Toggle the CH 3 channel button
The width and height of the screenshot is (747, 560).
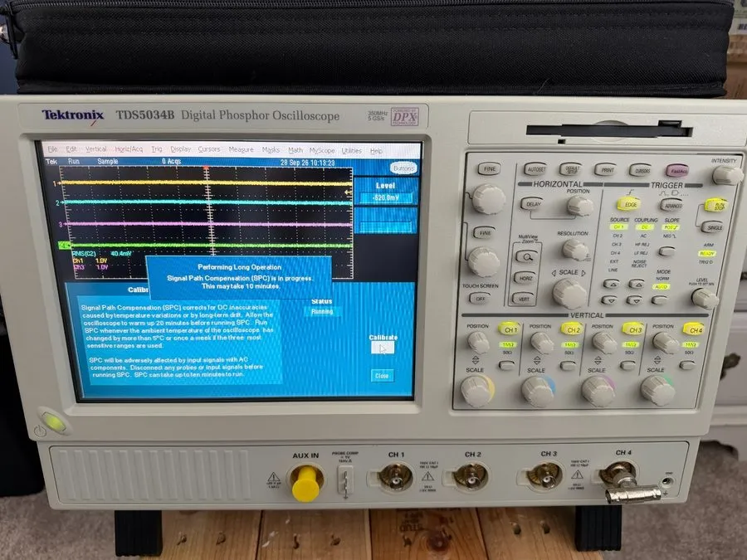tap(634, 329)
